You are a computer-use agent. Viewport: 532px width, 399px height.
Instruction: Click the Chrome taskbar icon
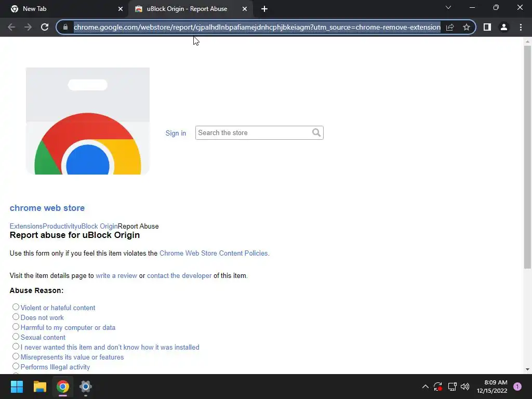(63, 387)
